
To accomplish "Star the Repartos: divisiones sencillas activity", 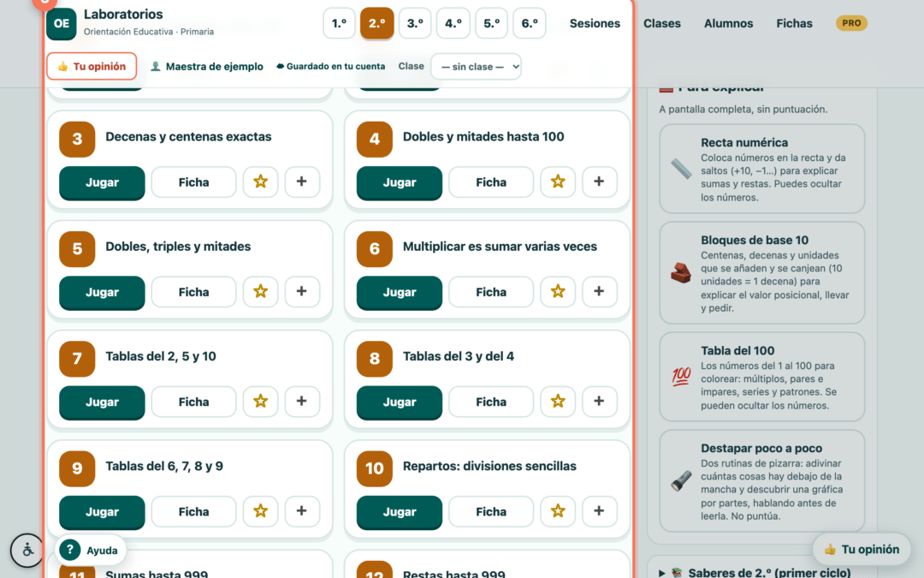I will tap(558, 510).
